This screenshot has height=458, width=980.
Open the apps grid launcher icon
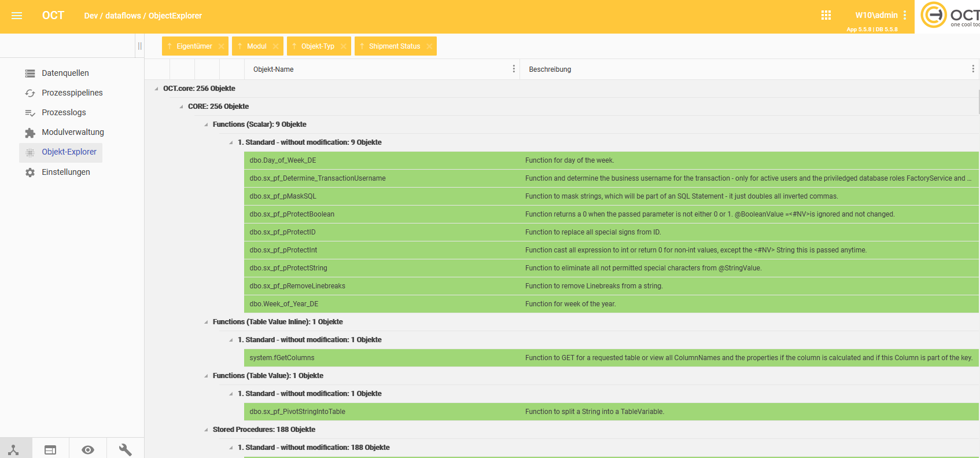(826, 15)
